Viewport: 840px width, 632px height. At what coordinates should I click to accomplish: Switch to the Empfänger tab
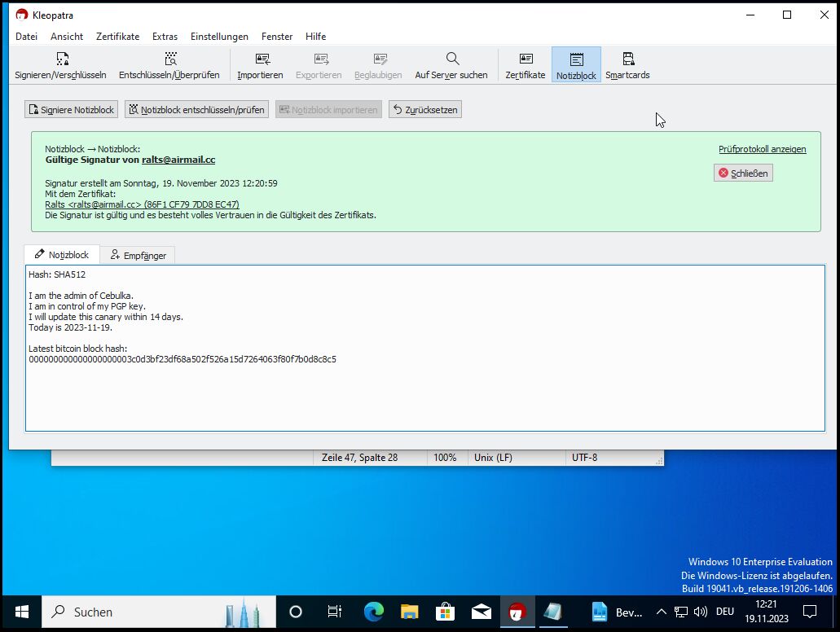coord(138,255)
